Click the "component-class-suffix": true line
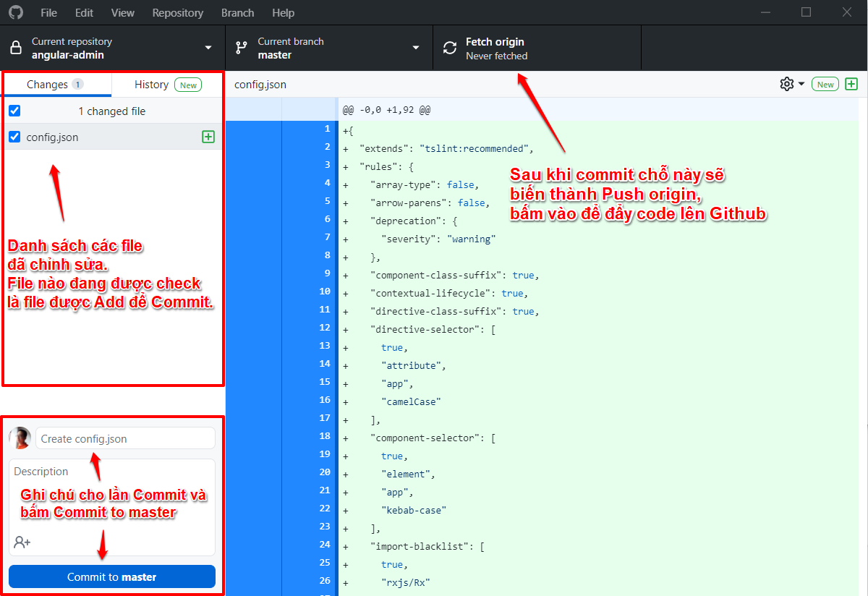This screenshot has height=596, width=868. coord(455,275)
